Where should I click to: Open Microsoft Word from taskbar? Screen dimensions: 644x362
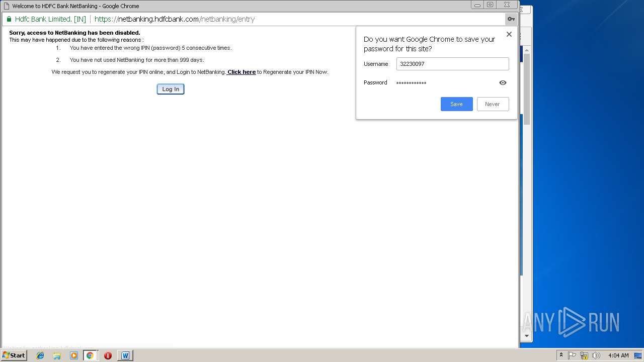point(125,355)
